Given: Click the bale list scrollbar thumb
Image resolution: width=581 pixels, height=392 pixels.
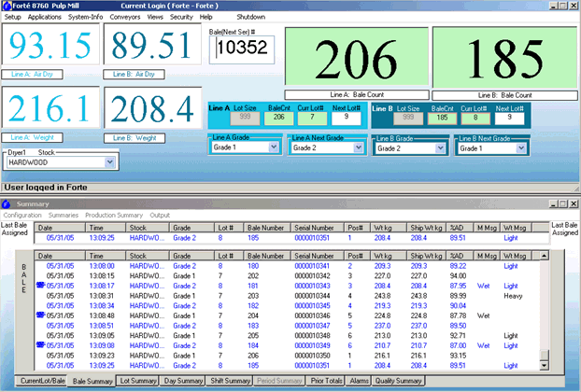Looking at the screenshot, I should [x=544, y=355].
